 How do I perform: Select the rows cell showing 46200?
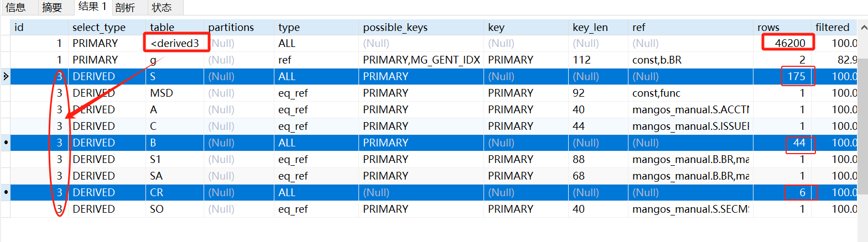[789, 43]
